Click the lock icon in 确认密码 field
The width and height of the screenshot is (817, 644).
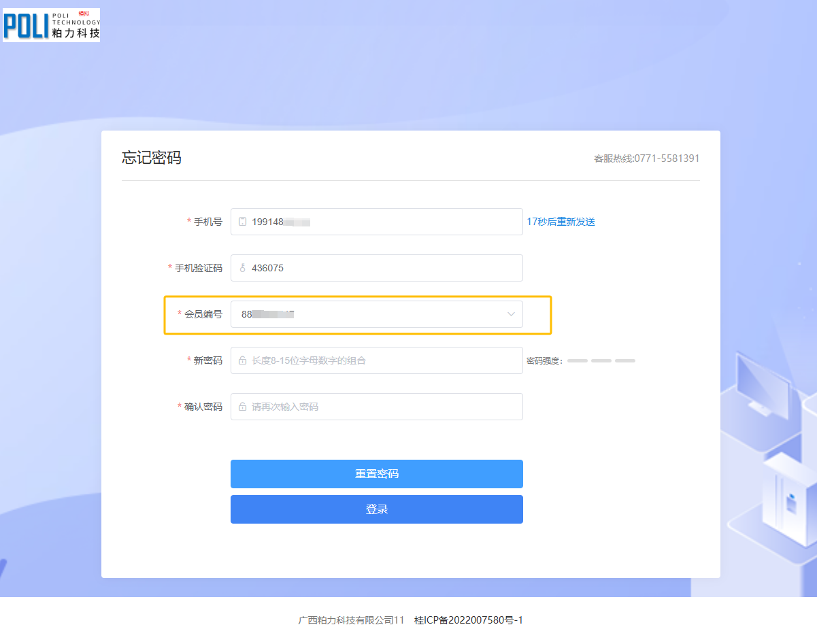click(x=242, y=407)
